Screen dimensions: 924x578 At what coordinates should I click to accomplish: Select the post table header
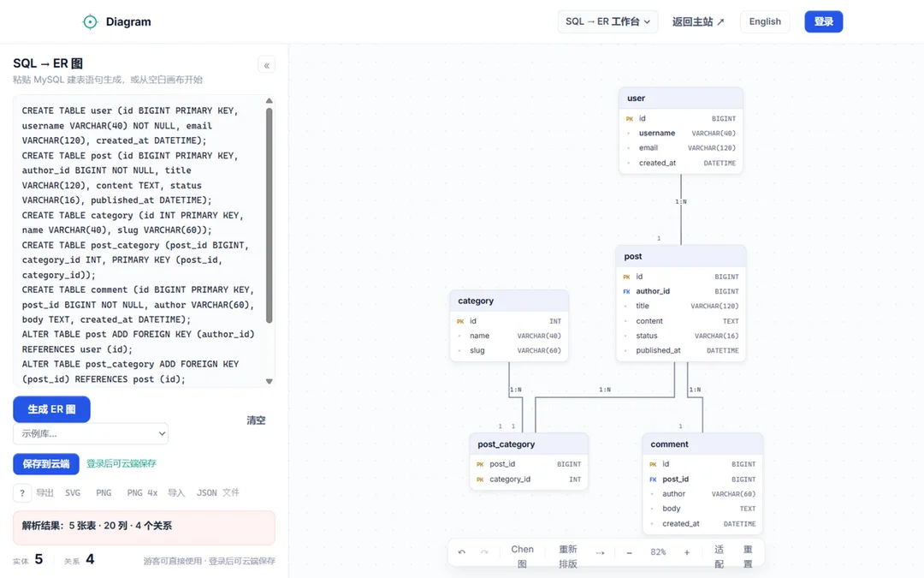[681, 257]
